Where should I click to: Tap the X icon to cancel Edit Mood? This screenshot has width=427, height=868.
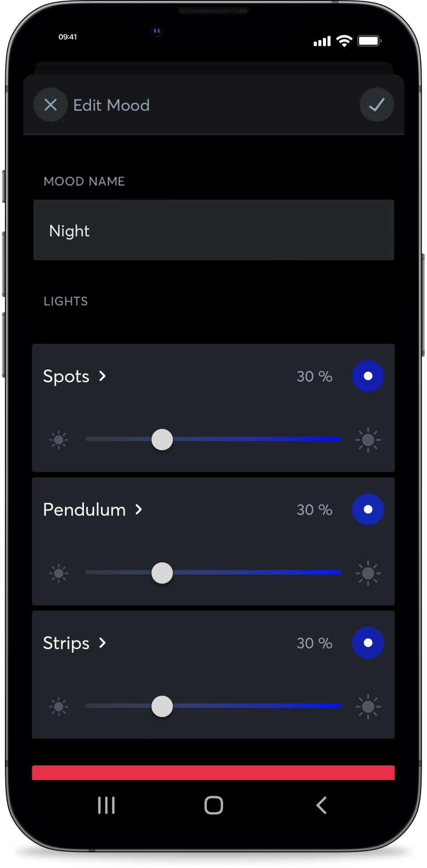[50, 105]
